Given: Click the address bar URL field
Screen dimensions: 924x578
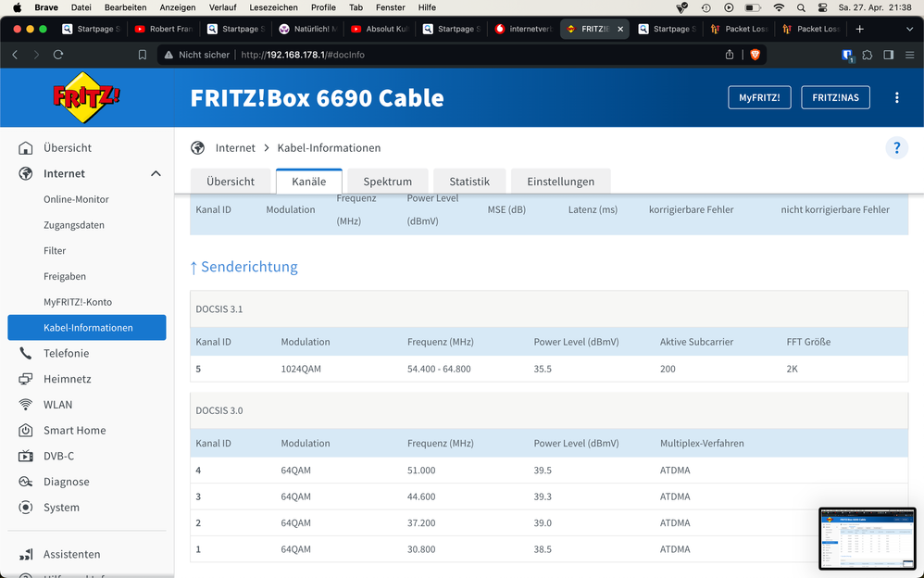Looking at the screenshot, I should pos(444,55).
